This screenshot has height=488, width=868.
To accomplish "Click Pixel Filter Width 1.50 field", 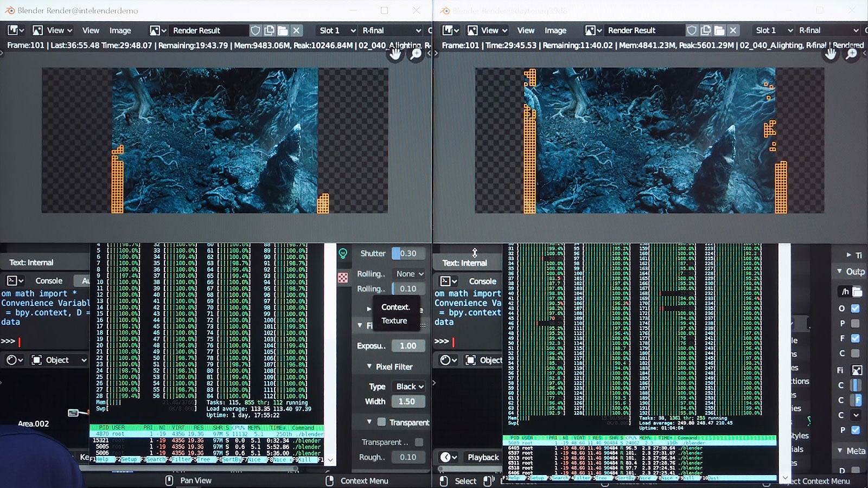I will click(x=409, y=401).
